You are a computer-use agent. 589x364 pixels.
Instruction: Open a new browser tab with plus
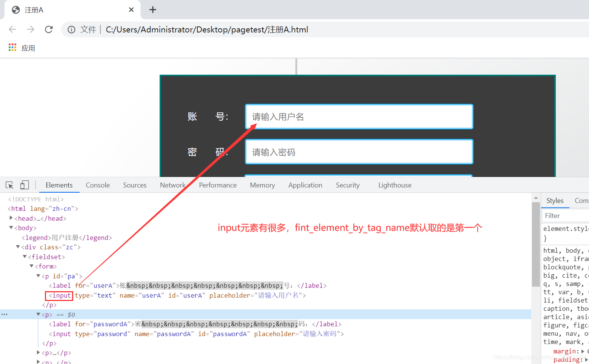point(153,10)
